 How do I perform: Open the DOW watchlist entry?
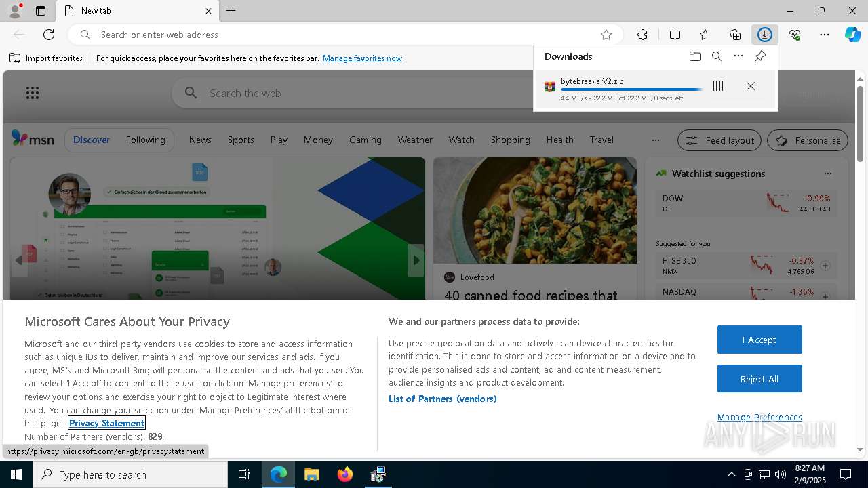pos(746,203)
